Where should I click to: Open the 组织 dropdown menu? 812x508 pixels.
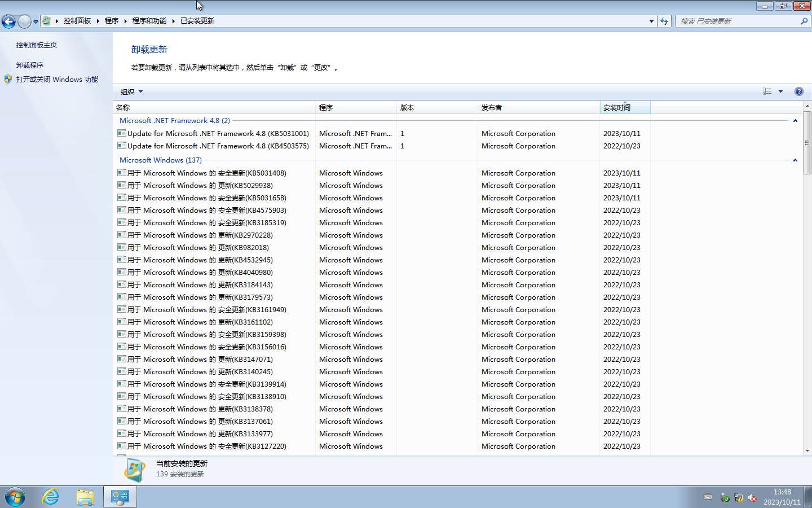[x=132, y=91]
